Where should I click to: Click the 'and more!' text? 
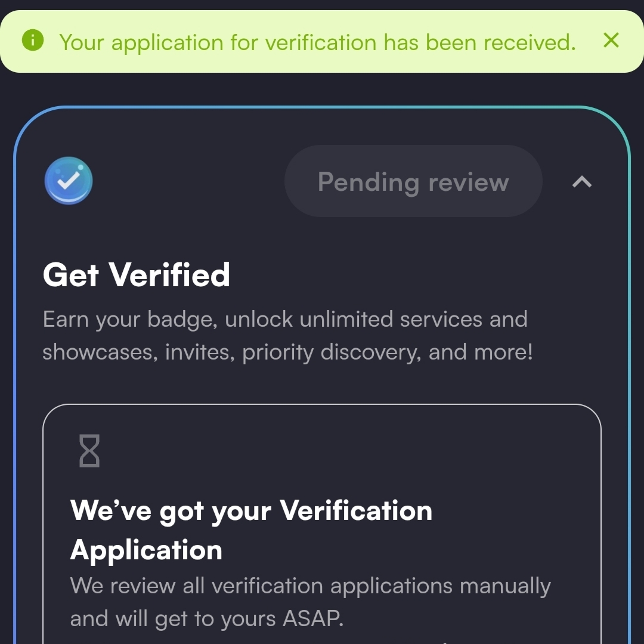[x=481, y=352]
